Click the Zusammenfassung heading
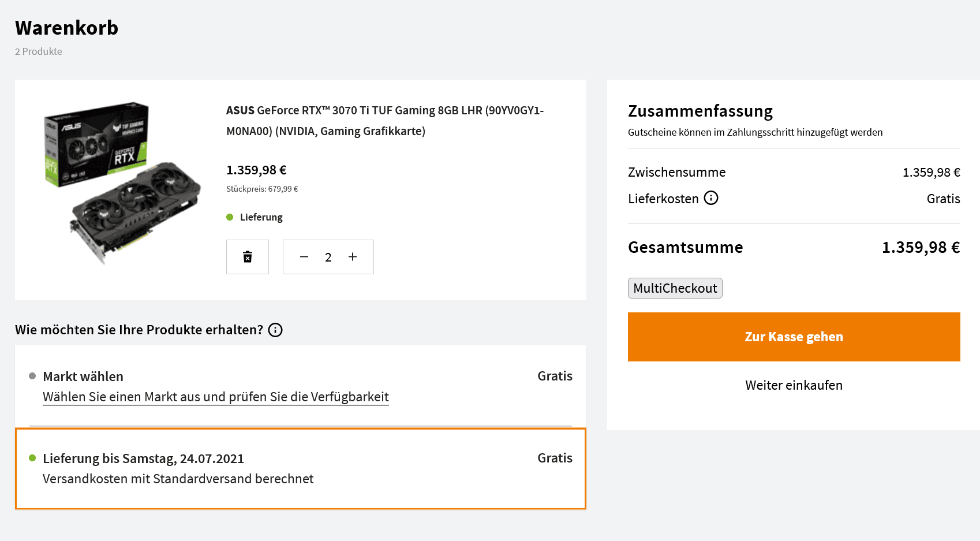This screenshot has width=980, height=541. (701, 111)
